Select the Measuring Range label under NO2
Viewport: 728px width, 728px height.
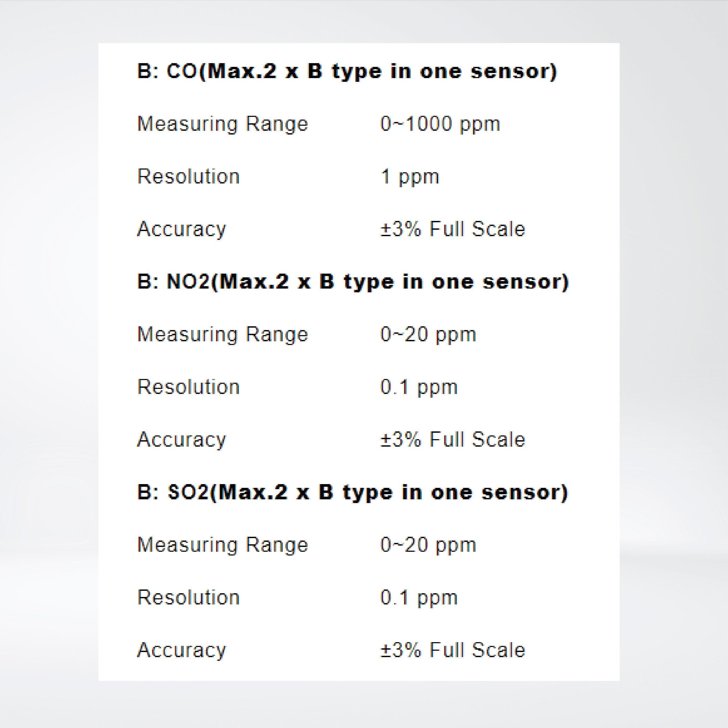click(x=223, y=335)
